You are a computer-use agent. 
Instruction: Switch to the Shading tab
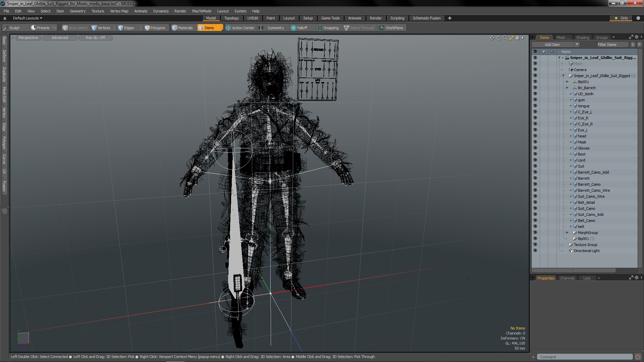pos(582,38)
